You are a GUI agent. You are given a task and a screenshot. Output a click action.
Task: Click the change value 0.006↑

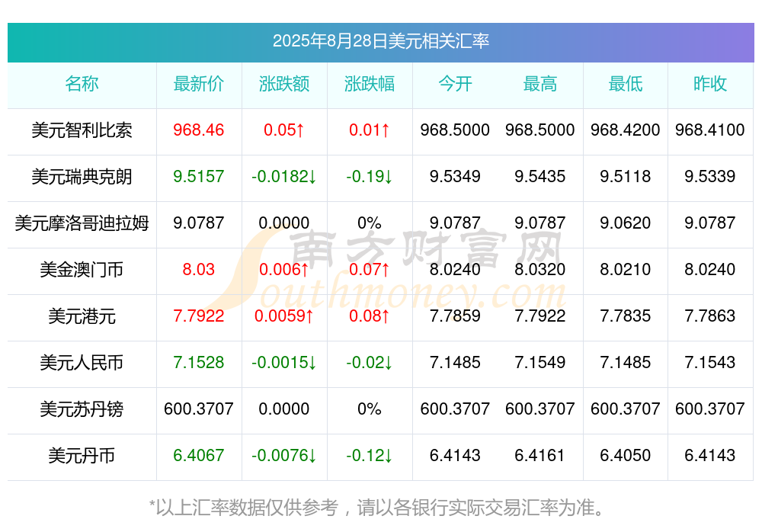[284, 269]
